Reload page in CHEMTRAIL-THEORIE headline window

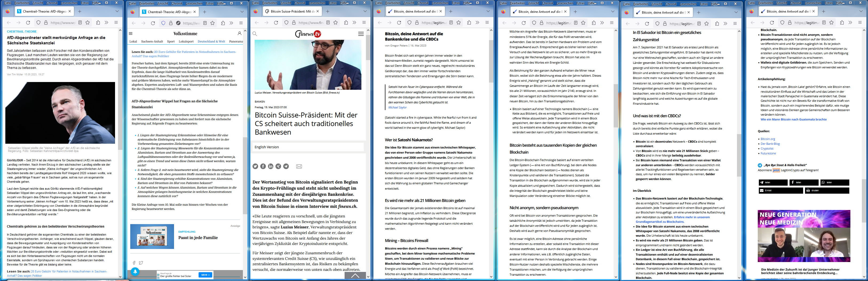pos(28,23)
